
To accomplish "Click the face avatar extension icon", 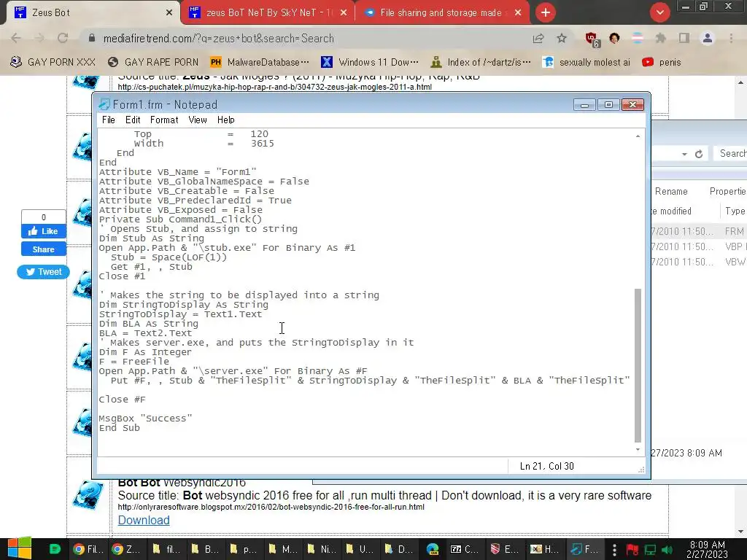I will click(614, 38).
